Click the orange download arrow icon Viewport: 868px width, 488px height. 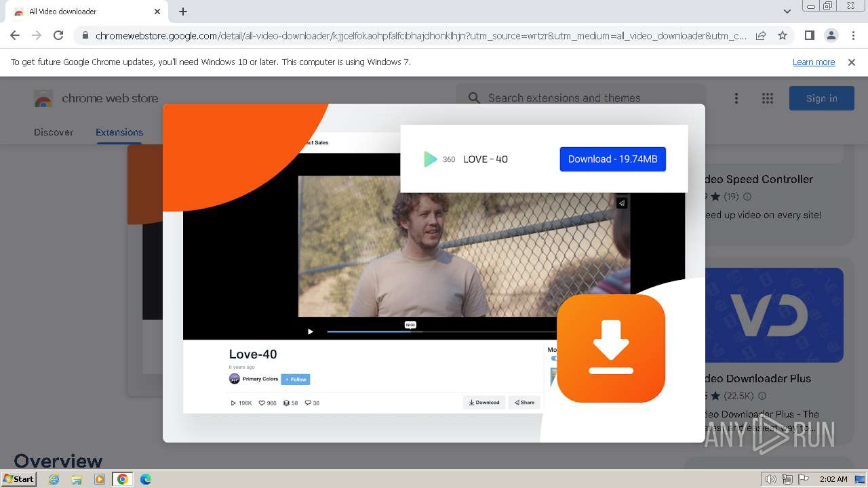pos(611,348)
